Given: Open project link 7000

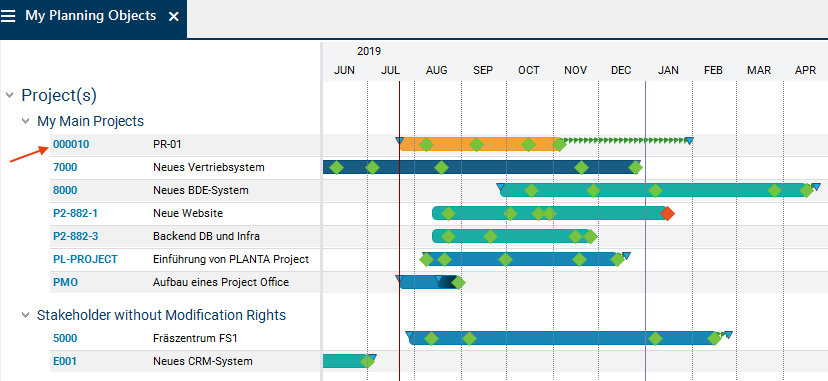Looking at the screenshot, I should tap(65, 168).
